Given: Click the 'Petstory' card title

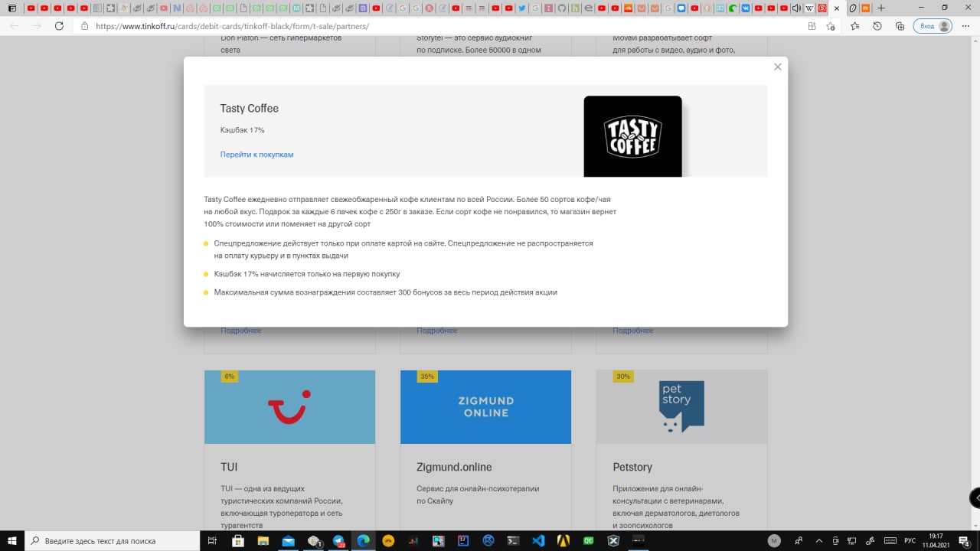Looking at the screenshot, I should [632, 467].
